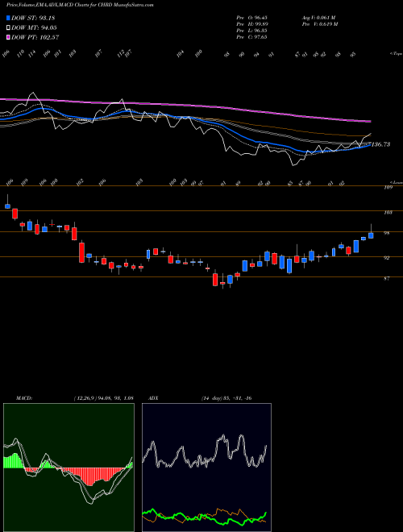
Task: Click the 'Pre H: 99.89' value
Action: [251, 24]
